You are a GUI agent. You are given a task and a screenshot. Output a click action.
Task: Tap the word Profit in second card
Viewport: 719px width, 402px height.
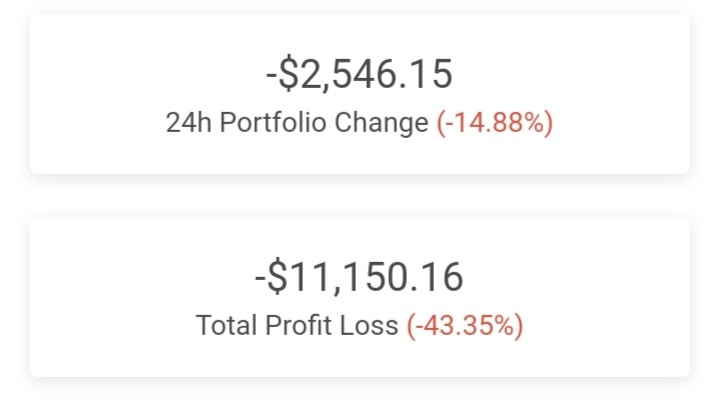point(298,325)
